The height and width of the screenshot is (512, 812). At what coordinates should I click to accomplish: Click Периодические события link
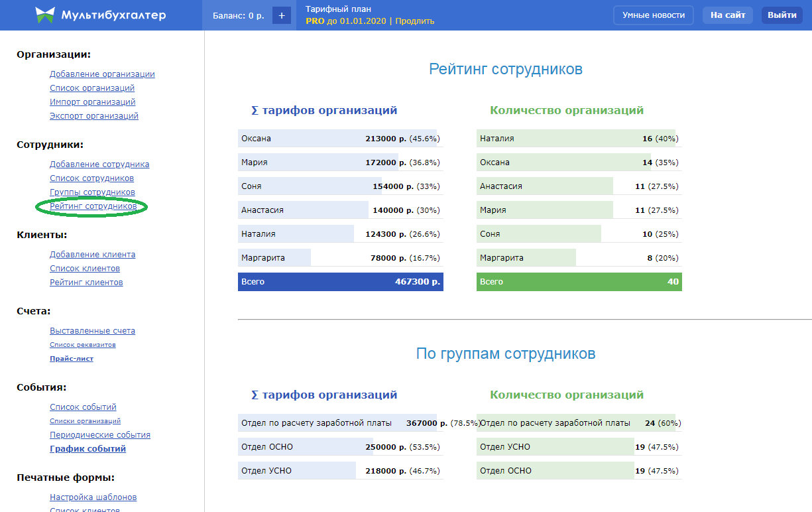pyautogui.click(x=99, y=435)
